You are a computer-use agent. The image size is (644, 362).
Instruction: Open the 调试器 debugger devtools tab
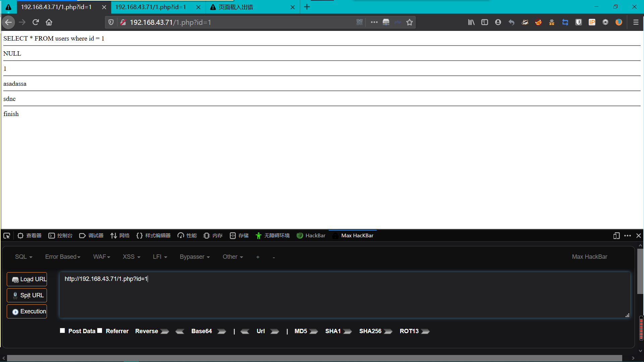[x=91, y=236]
